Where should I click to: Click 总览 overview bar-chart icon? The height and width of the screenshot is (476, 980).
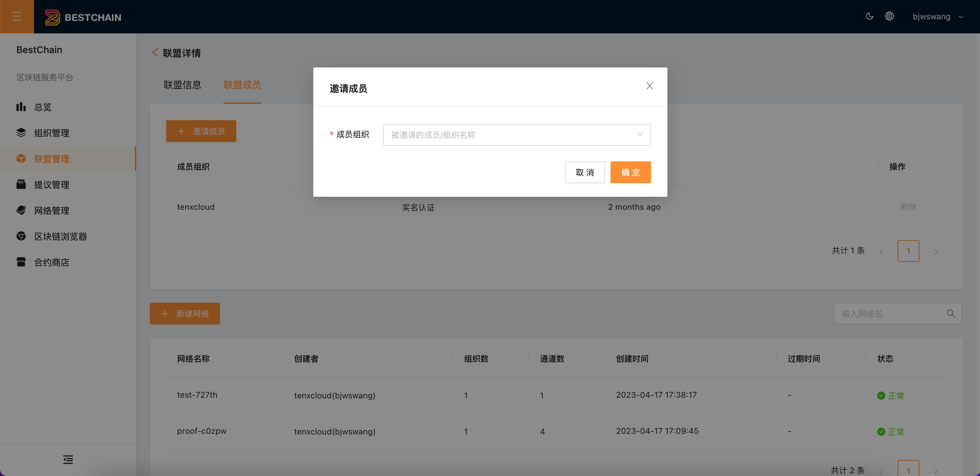21,107
